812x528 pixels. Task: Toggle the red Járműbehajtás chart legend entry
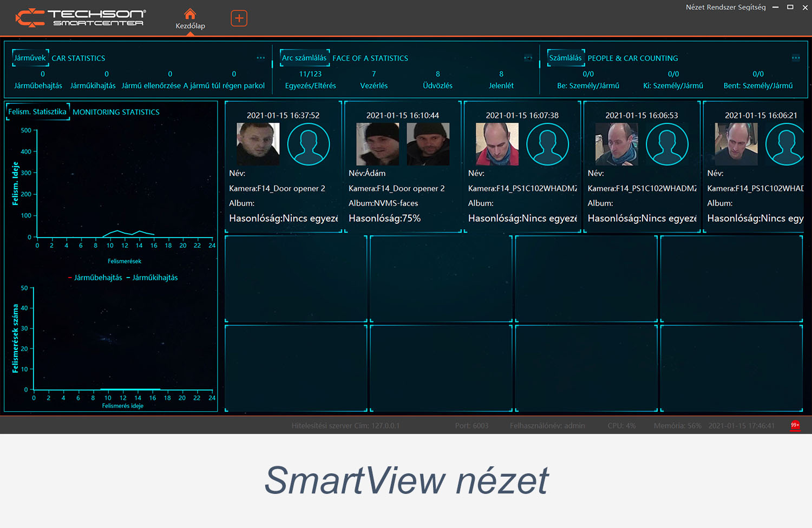(95, 278)
